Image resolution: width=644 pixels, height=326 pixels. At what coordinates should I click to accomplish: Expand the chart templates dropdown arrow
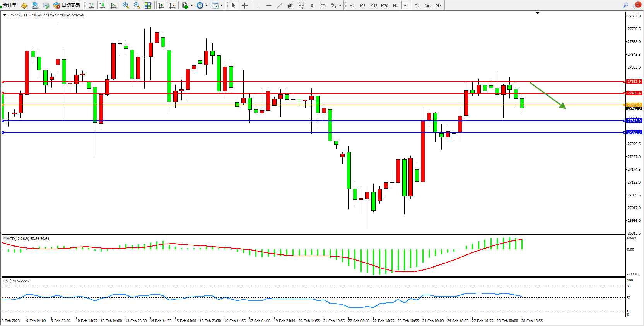click(x=222, y=5)
